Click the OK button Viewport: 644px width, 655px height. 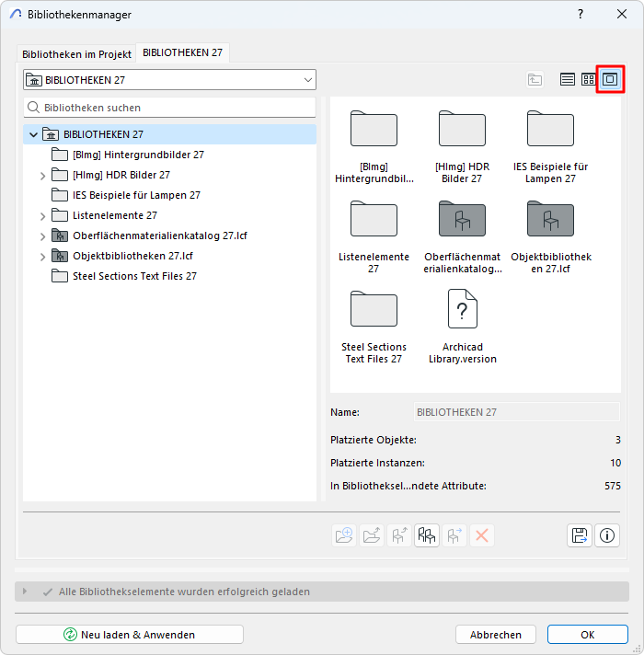pos(588,635)
